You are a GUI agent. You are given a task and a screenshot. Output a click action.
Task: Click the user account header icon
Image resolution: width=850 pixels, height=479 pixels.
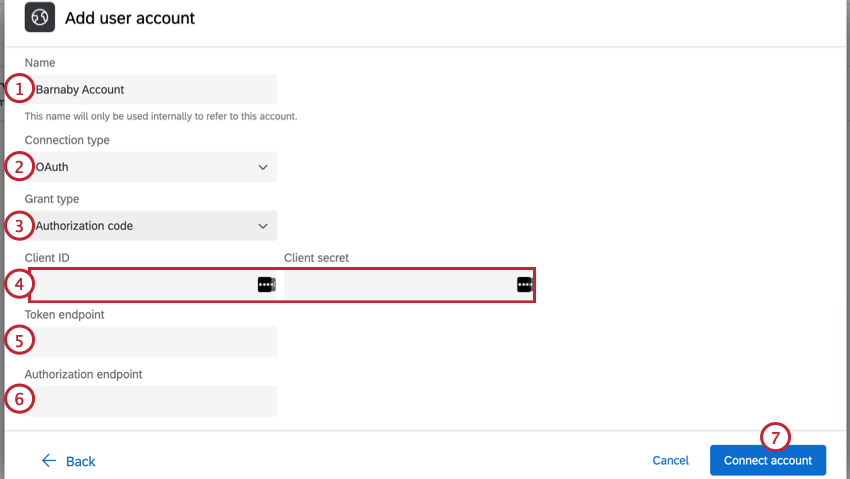point(39,18)
